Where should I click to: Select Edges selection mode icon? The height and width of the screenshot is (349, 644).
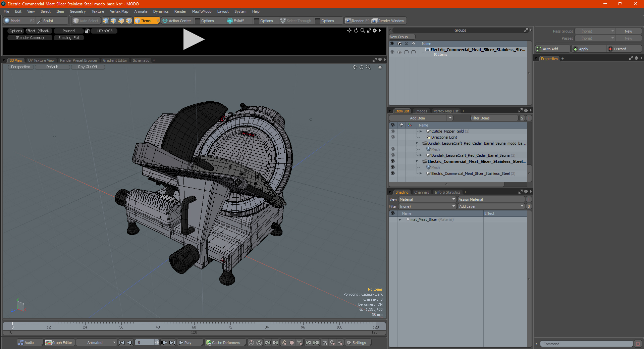point(113,21)
